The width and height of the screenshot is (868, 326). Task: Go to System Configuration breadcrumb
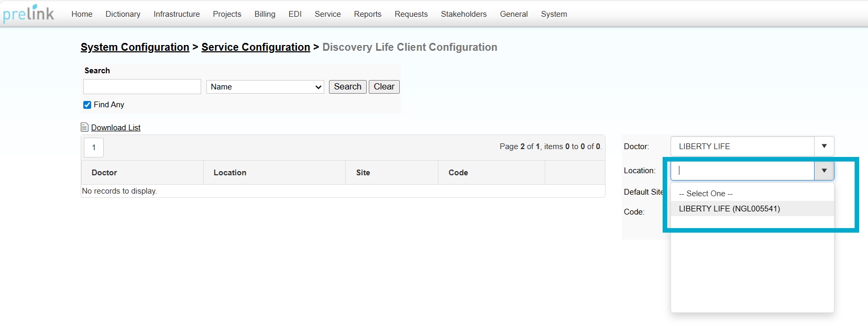coord(135,47)
